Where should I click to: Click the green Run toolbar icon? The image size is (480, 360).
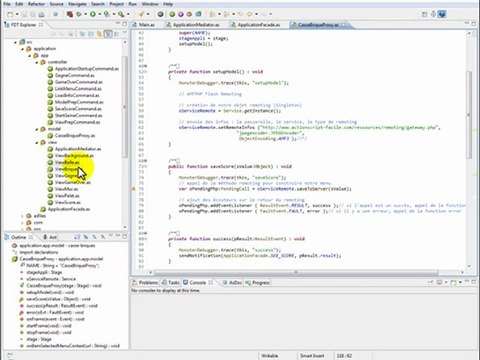point(93,14)
